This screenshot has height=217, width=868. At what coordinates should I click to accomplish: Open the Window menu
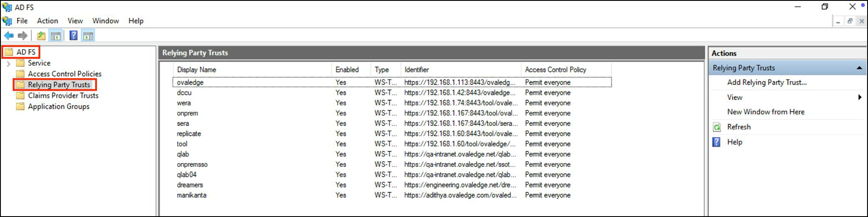point(105,21)
